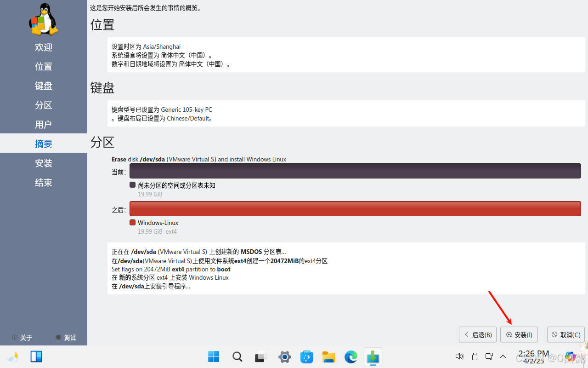Open the Task View icon
Viewport: 588px width, 368px height.
coord(261,356)
